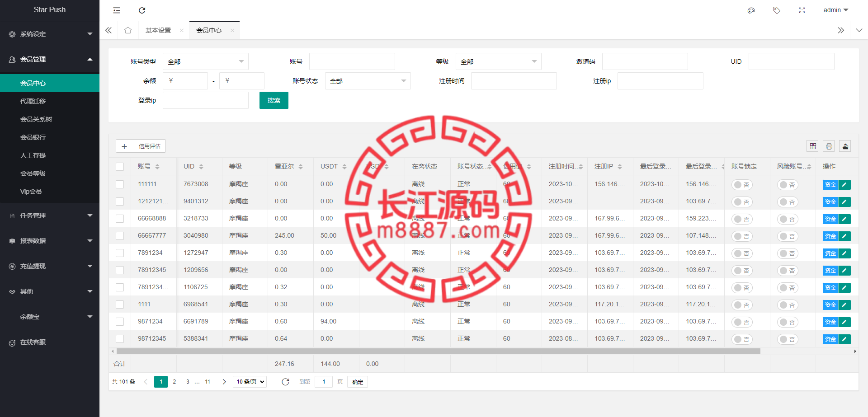Check the row checkbox for account 66668888

[x=120, y=219]
